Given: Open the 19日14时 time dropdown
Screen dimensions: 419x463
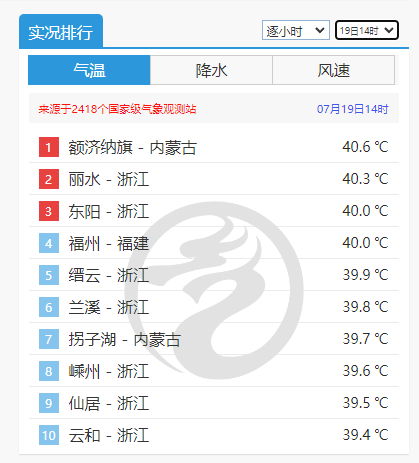Looking at the screenshot, I should (x=367, y=30).
